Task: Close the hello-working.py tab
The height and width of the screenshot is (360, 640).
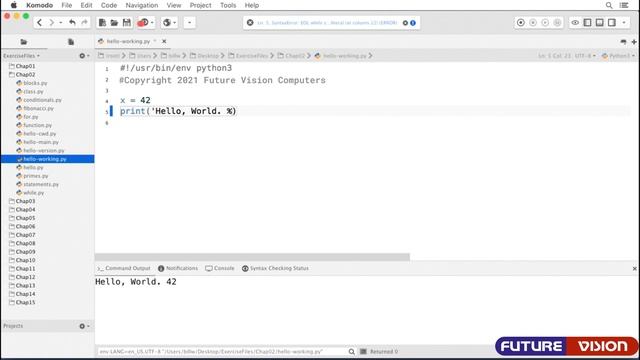Action: (x=164, y=41)
